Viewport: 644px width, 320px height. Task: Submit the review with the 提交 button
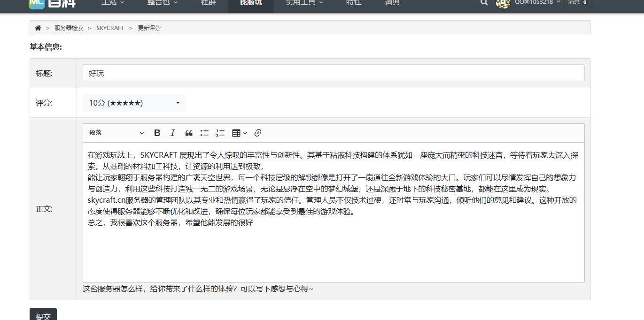pos(43,314)
